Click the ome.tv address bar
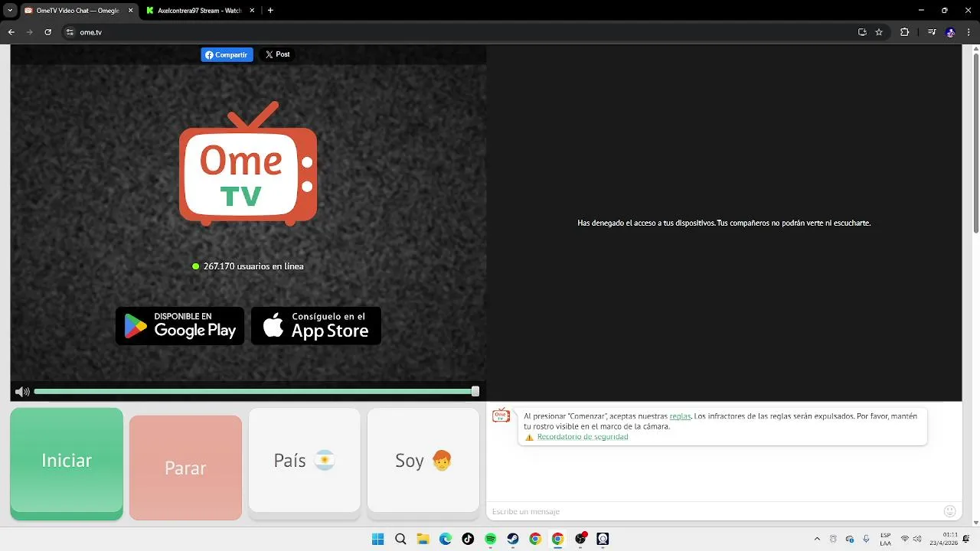980x551 pixels. click(475, 32)
